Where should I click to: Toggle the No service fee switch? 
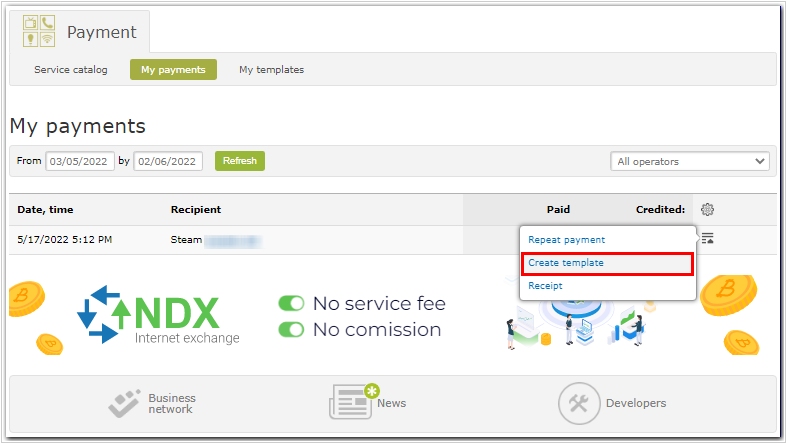tap(291, 303)
